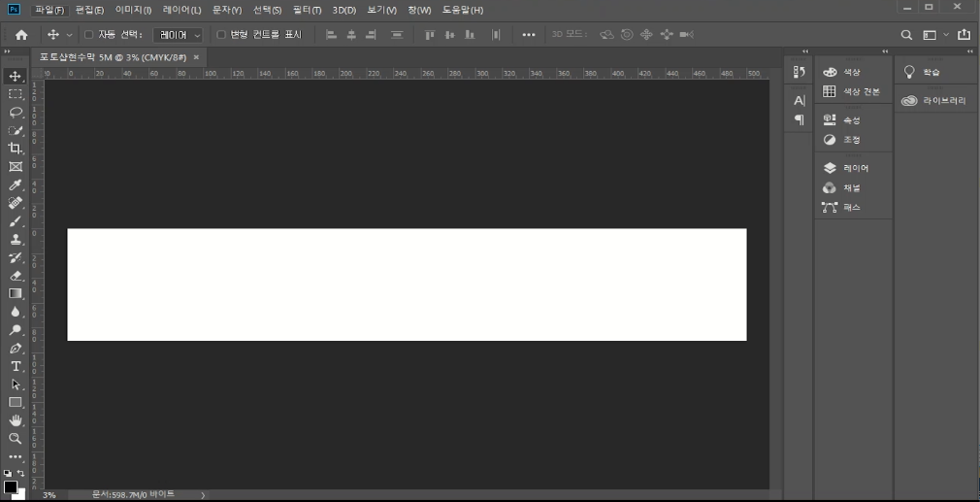This screenshot has width=980, height=502.
Task: Select the 포토샵현수막 5M document tab
Action: point(113,57)
